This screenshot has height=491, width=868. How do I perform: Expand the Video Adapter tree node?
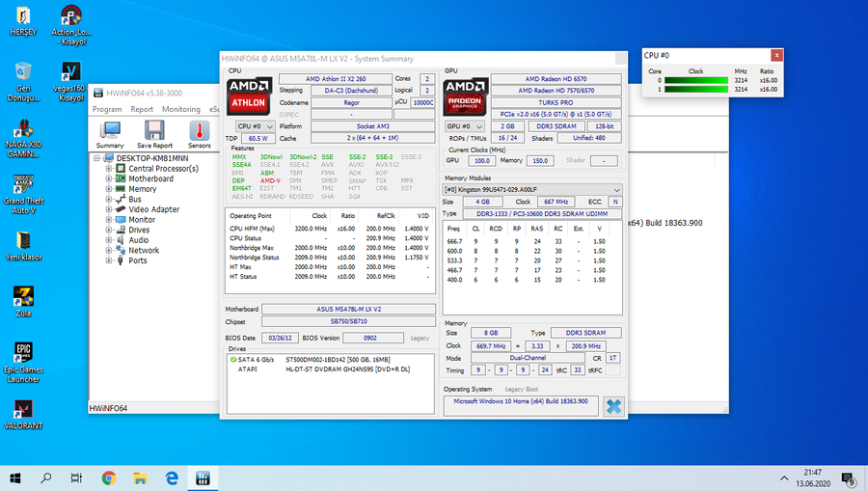click(x=109, y=209)
